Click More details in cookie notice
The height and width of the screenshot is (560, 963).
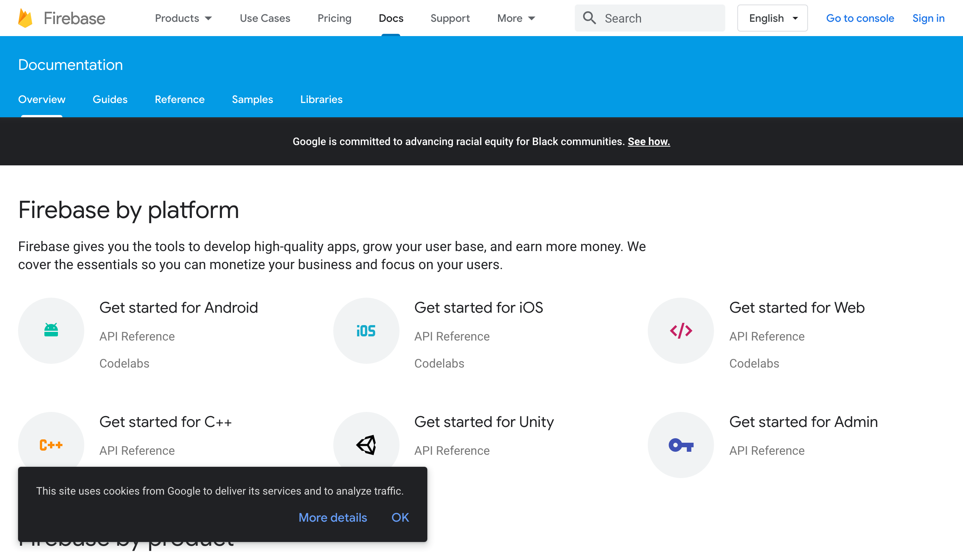[333, 518]
